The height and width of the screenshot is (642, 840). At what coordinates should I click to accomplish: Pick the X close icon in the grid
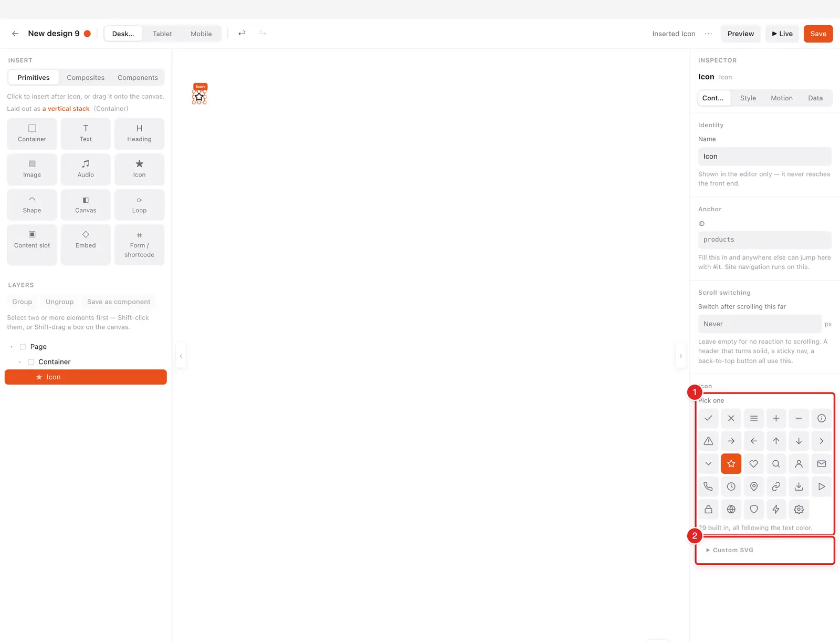point(731,418)
